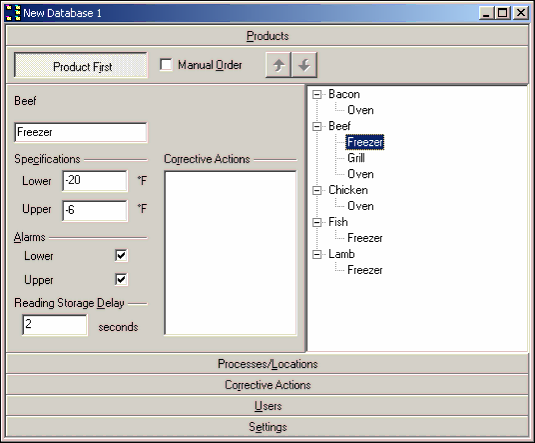Click the New Database app icon in title bar

point(13,13)
